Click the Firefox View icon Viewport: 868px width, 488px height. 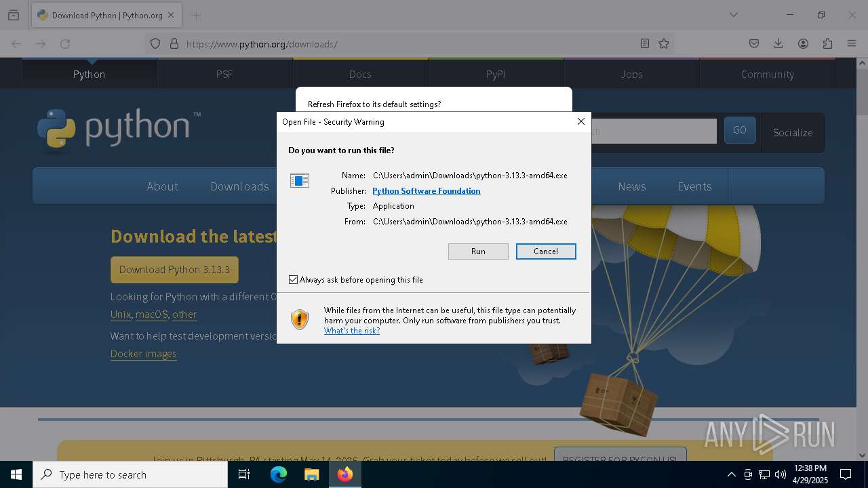coord(14,15)
